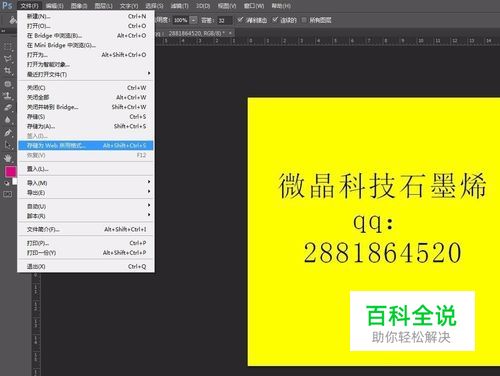Expand the 脚本(R) submenu arrow

pyautogui.click(x=149, y=215)
